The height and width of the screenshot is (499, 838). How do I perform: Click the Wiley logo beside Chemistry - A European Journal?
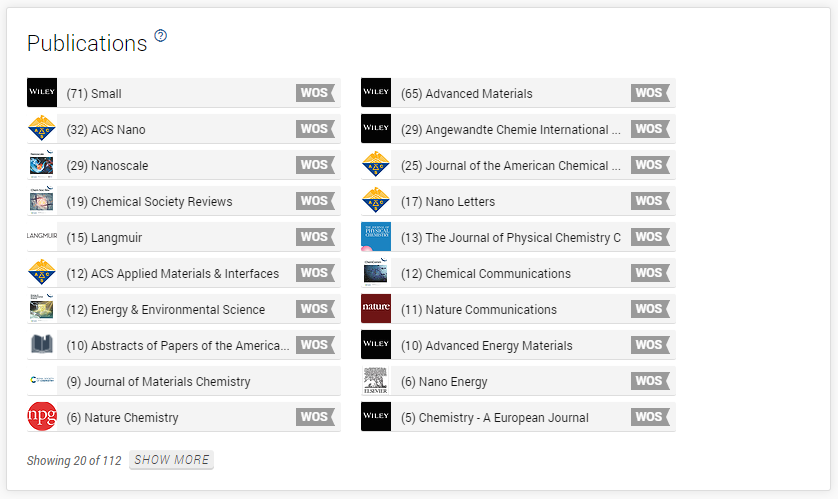click(x=376, y=417)
